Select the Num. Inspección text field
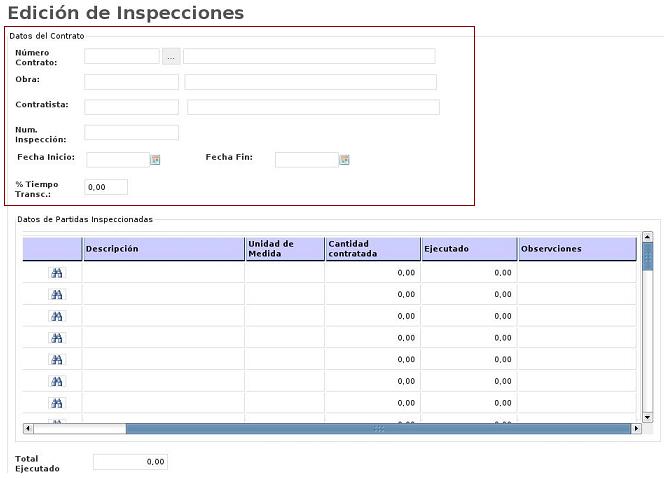Viewport: 664px width, 478px height. tap(131, 132)
